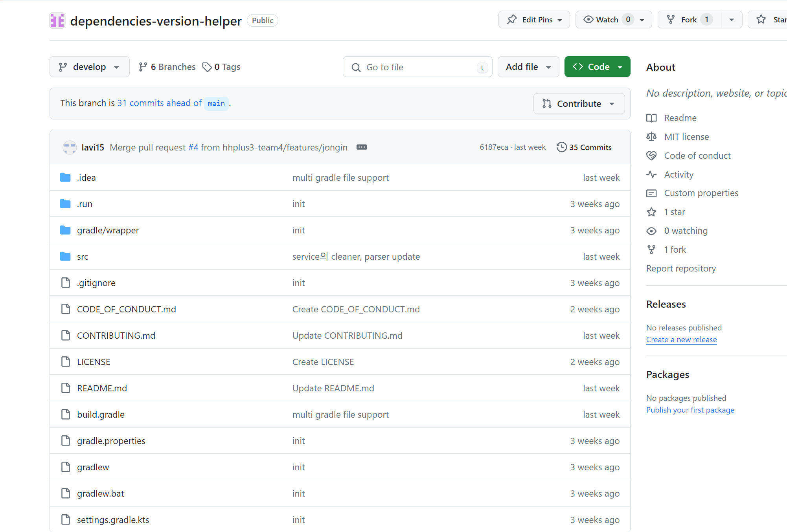Open fork options dropdown arrow
This screenshot has height=532, width=787.
(x=731, y=20)
